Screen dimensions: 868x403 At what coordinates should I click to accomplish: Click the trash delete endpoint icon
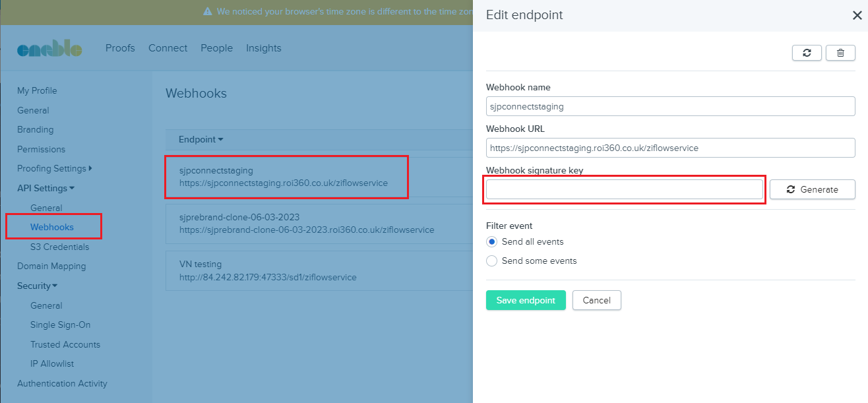(x=840, y=53)
